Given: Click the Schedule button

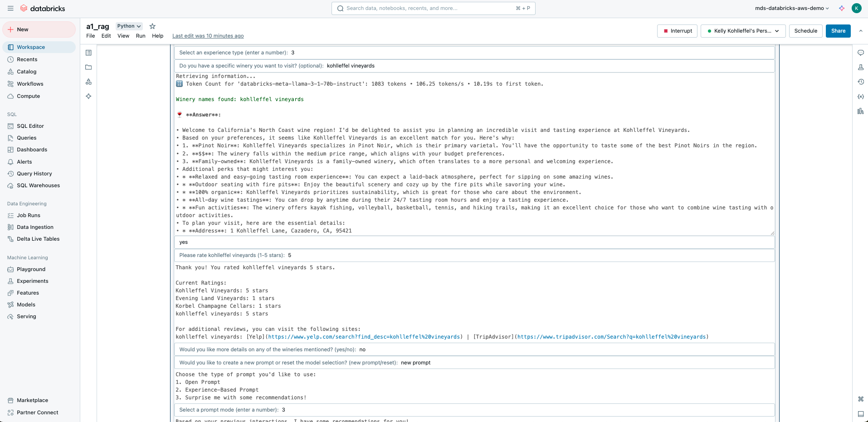Looking at the screenshot, I should (x=805, y=31).
